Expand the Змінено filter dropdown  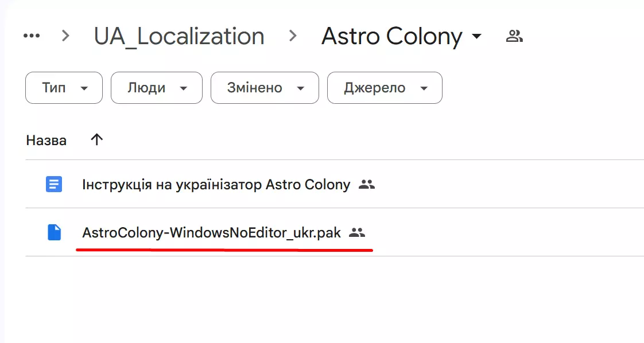(x=265, y=88)
